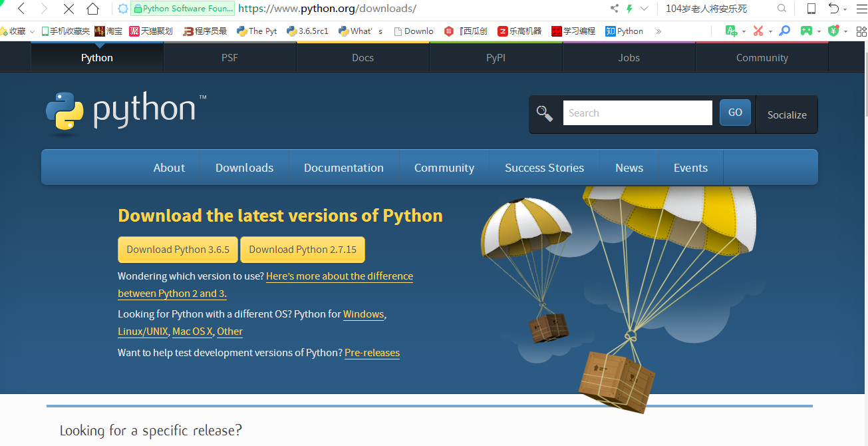Go back with the browser back arrow
The image size is (868, 446).
pos(21,9)
